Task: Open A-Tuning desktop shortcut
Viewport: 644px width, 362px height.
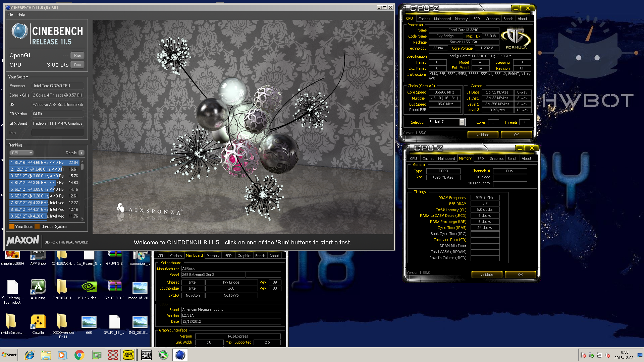Action: (x=38, y=290)
